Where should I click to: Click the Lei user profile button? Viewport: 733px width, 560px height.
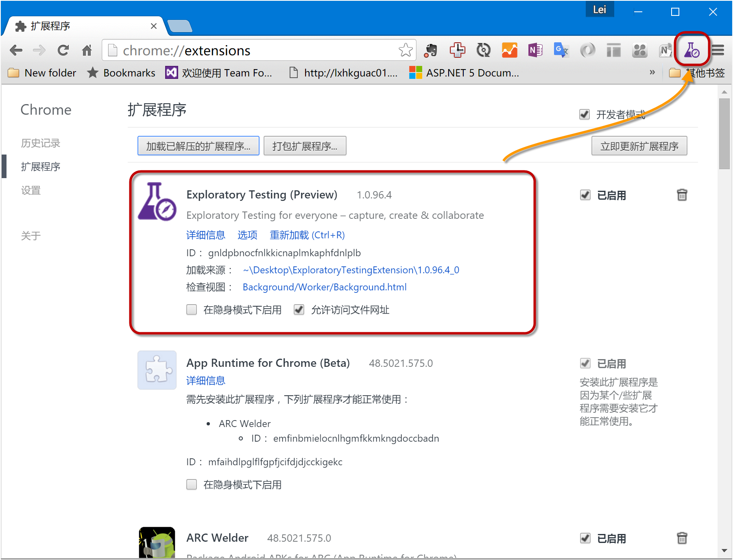click(x=600, y=9)
